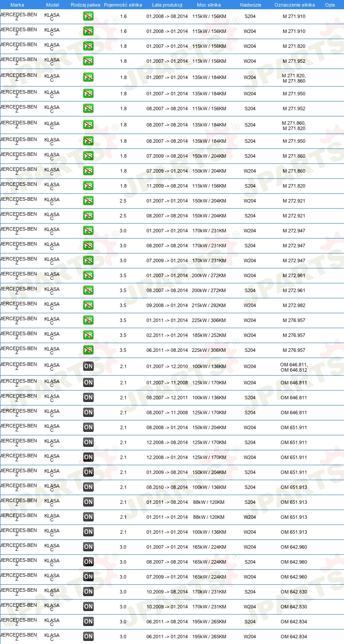Click PB icon in S204 M 272.947 row

point(88,246)
